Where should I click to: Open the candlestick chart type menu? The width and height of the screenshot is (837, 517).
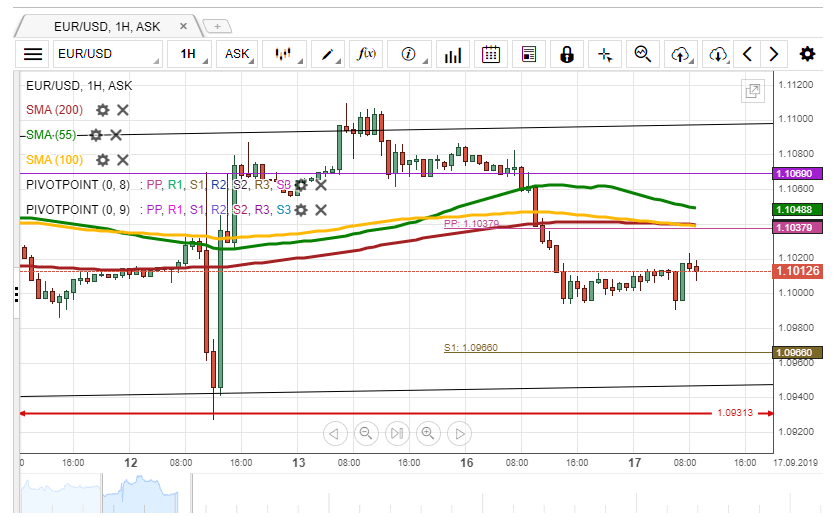pyautogui.click(x=284, y=54)
